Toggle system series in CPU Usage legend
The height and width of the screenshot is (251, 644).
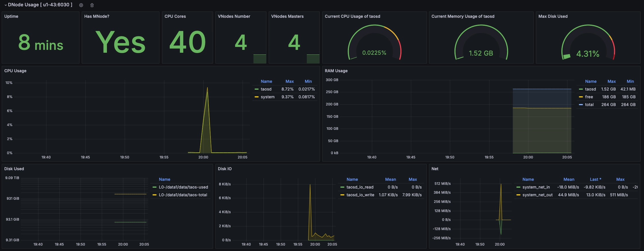(267, 97)
